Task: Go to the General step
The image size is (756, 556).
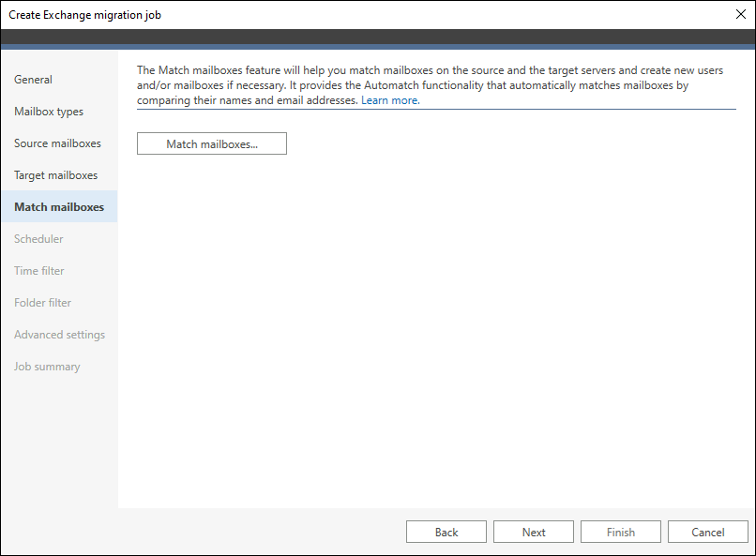Action: [33, 80]
